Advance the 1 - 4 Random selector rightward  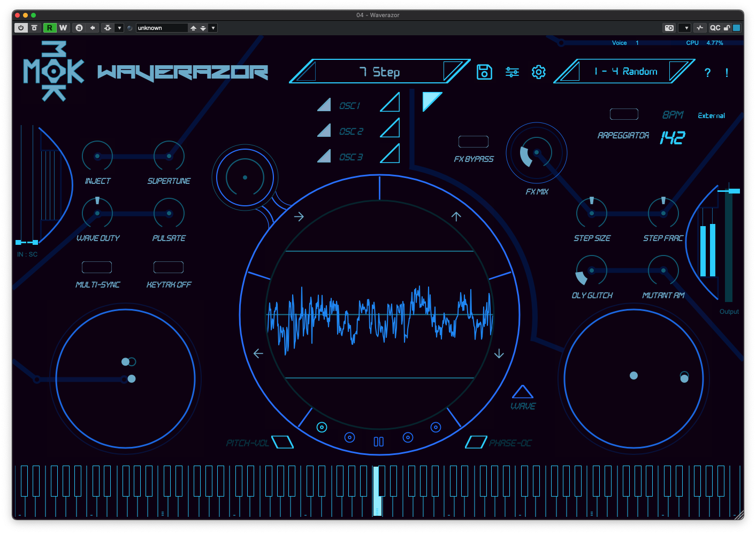tap(681, 71)
